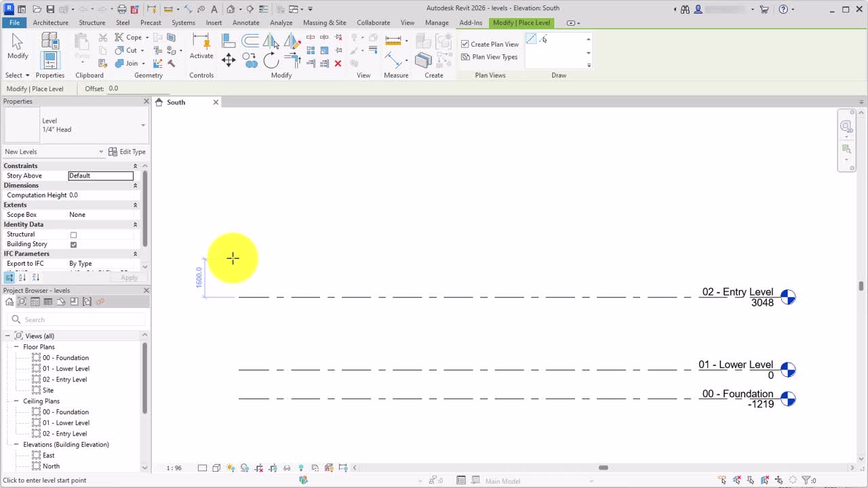
Task: Select the Mirror - Pick Axis tool
Action: (x=271, y=41)
